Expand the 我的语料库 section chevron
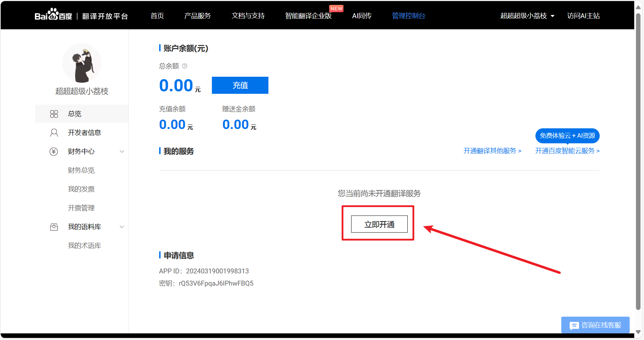The image size is (644, 340). pos(122,227)
